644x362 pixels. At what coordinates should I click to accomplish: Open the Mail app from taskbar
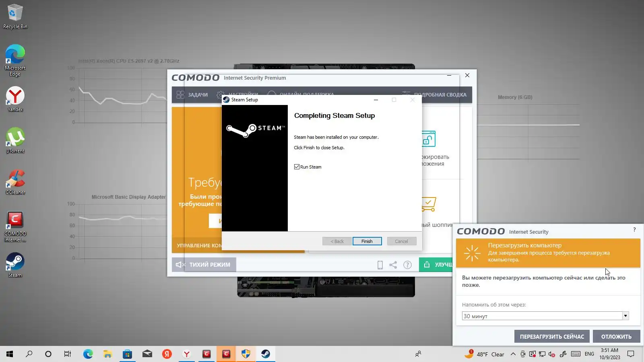147,354
